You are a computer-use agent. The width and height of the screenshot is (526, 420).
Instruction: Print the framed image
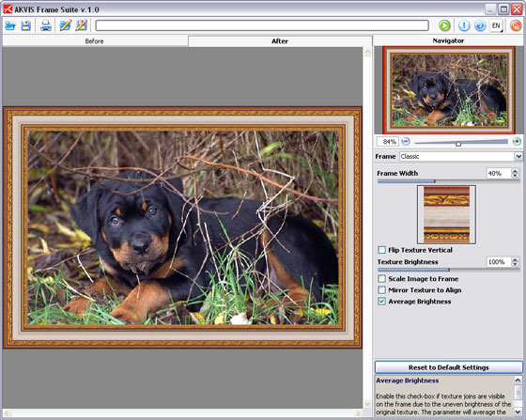pyautogui.click(x=46, y=25)
